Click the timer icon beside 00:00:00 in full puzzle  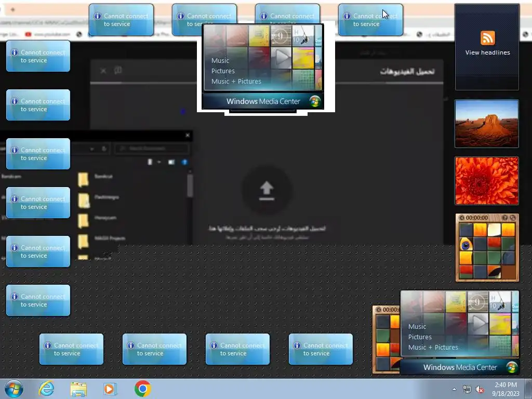[462, 218]
